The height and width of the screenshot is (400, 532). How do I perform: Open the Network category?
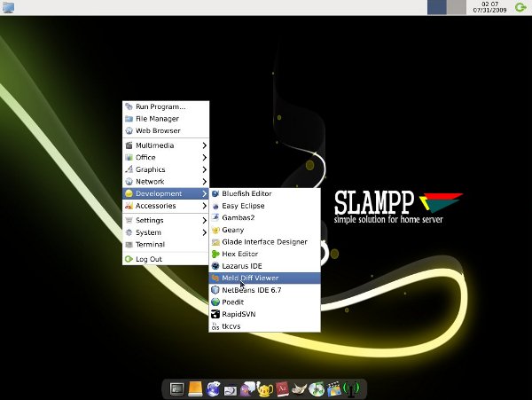coord(166,182)
